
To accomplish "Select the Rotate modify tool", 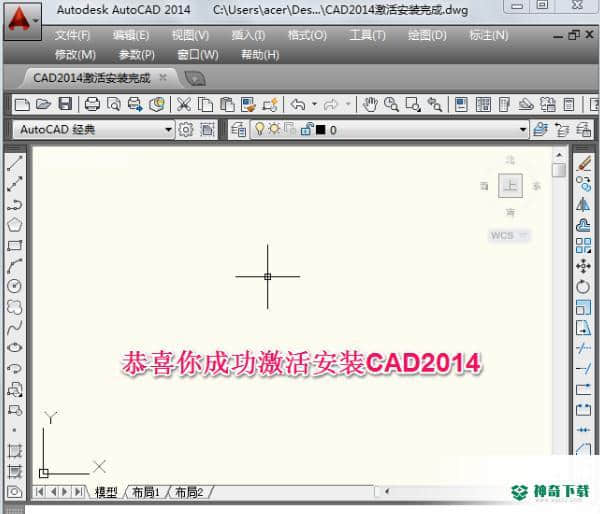I will click(584, 287).
